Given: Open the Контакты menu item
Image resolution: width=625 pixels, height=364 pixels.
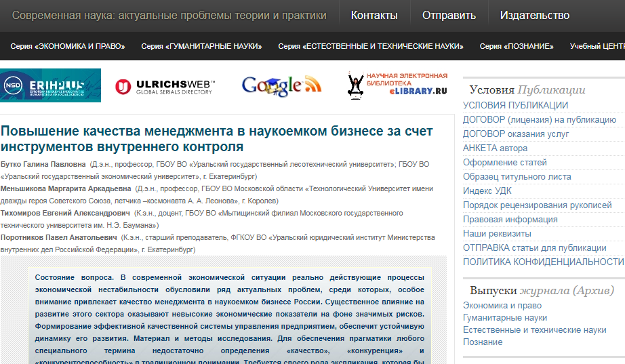Looking at the screenshot, I should click(x=374, y=15).
